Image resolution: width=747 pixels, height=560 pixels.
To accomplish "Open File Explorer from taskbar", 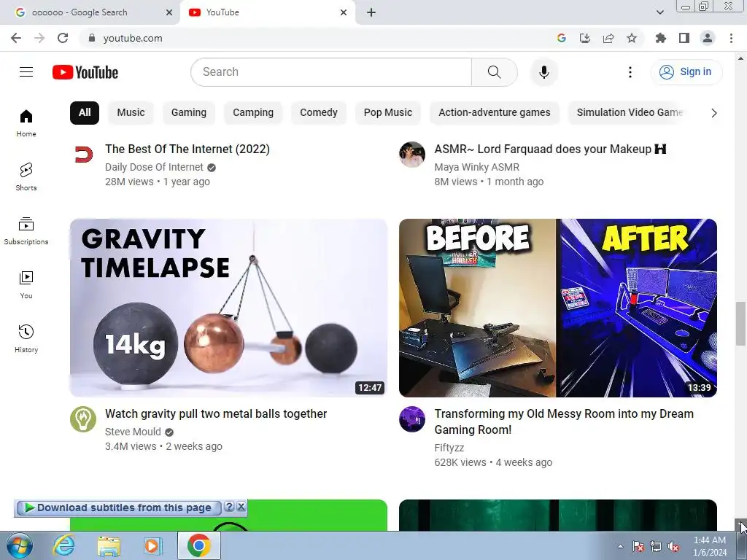I will click(x=109, y=545).
